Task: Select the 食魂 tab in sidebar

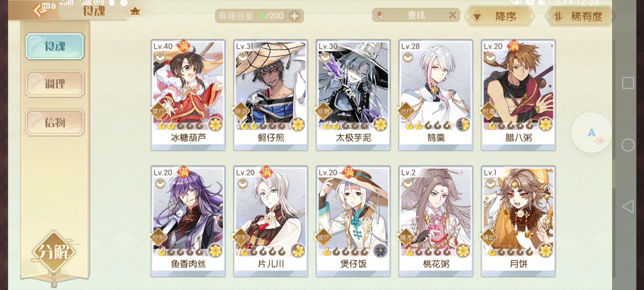Action: tap(55, 46)
